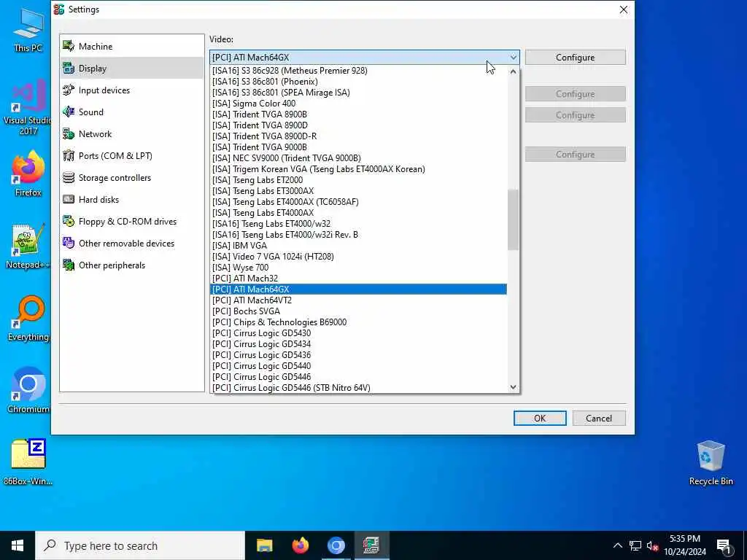Click the video list scrollbar thumb
The height and width of the screenshot is (560, 747).
coord(513,219)
